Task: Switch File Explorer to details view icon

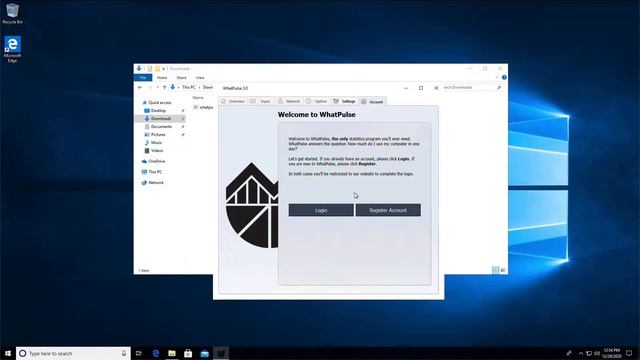Action: 495,270
